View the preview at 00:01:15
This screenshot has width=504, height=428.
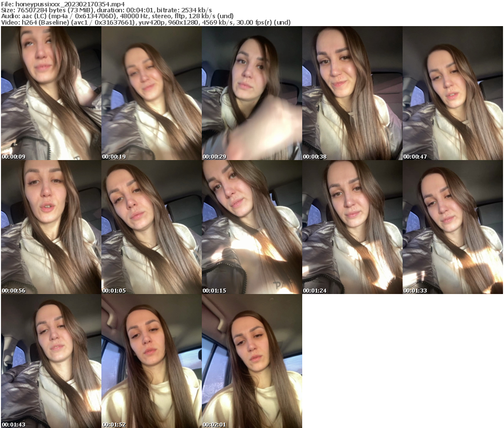click(251, 227)
